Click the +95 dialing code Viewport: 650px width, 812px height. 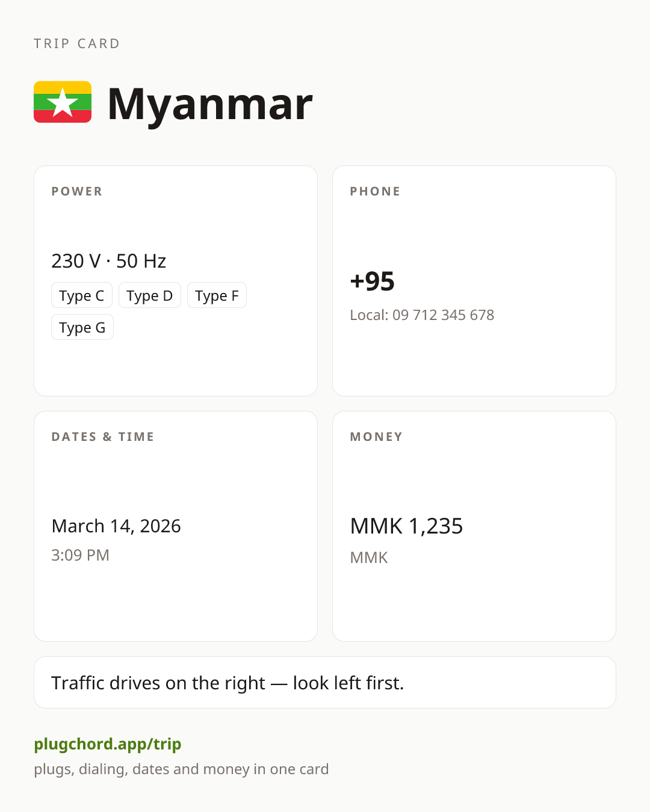coord(373,281)
